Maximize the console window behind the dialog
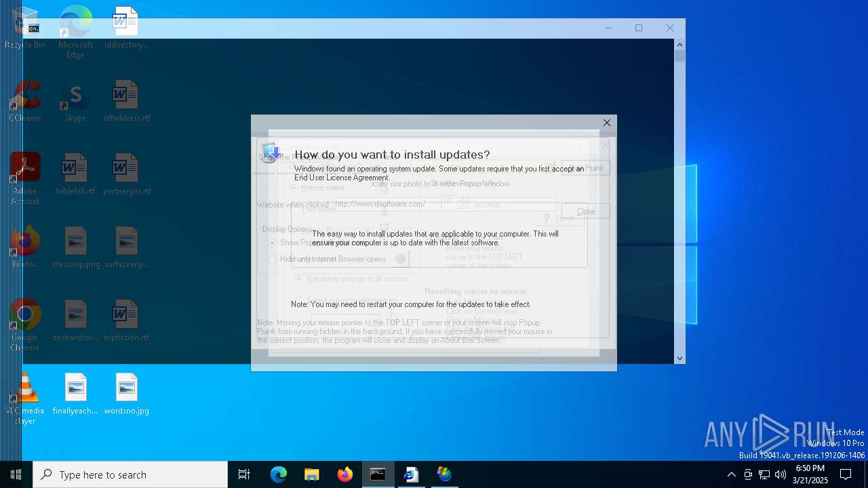The height and width of the screenshot is (488, 868). tap(639, 28)
